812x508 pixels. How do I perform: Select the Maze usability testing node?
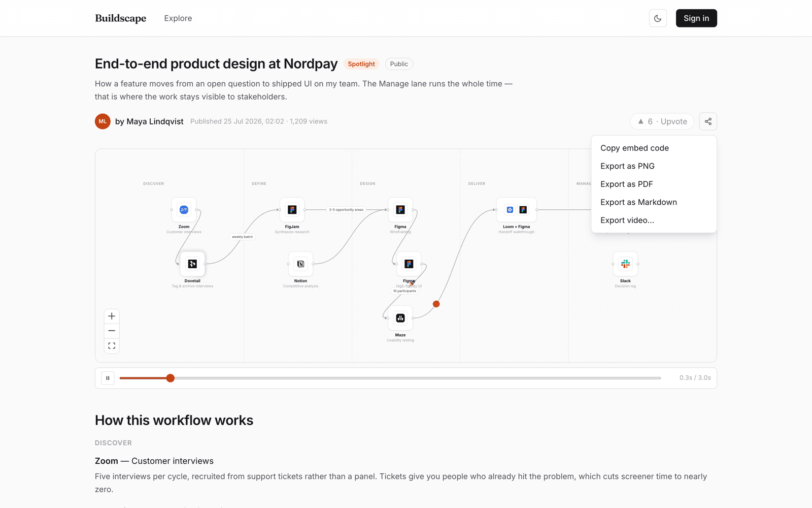click(x=400, y=318)
